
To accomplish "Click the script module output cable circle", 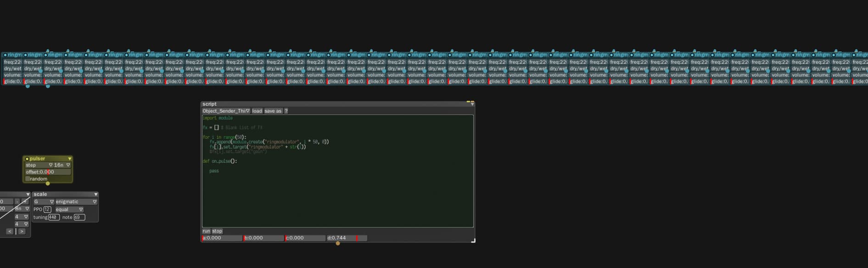I will (x=338, y=243).
